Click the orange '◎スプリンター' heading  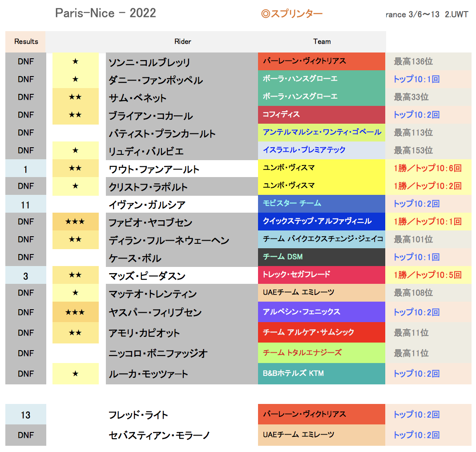click(x=292, y=14)
